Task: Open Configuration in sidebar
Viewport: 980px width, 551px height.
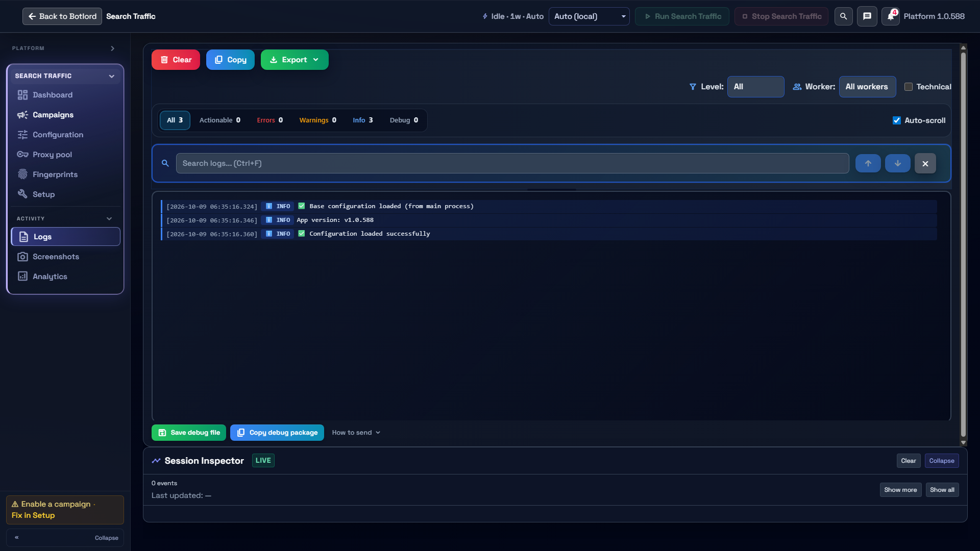Action: tap(65, 135)
